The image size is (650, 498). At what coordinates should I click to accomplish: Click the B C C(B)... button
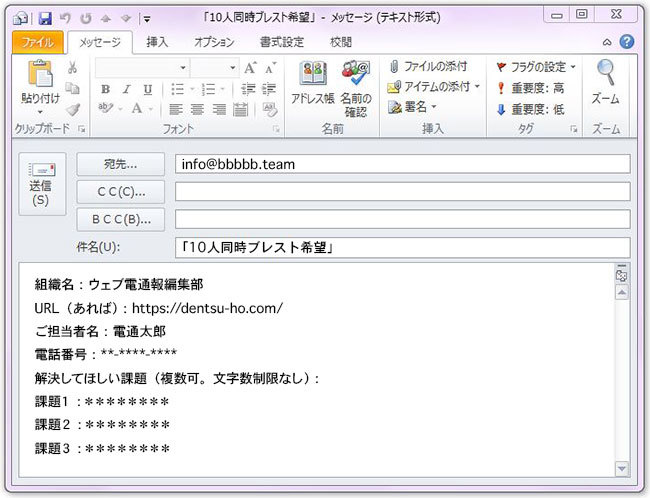(121, 219)
